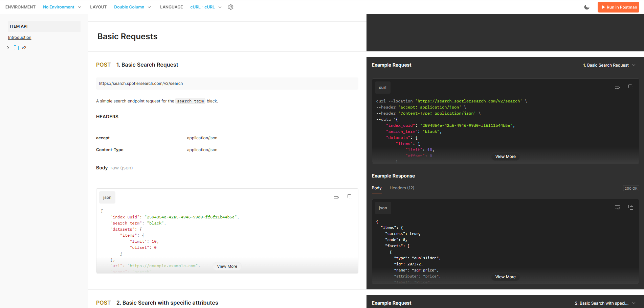Click the '1. Basic Search Request' heading
644x308 pixels.
coord(147,65)
